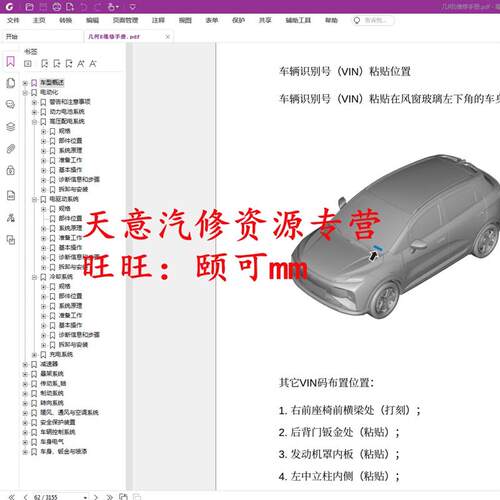Open file from quick access toolbar
500x500 pixels.
pos(30,7)
